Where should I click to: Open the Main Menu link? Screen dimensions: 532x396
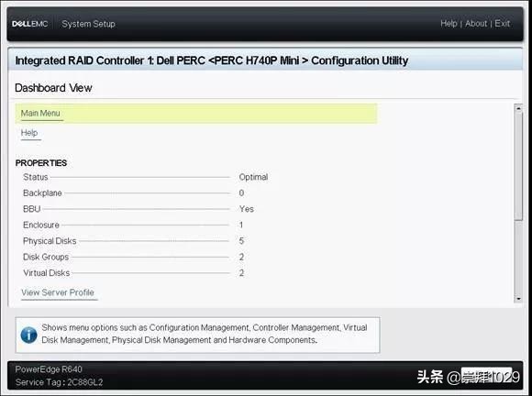point(40,114)
